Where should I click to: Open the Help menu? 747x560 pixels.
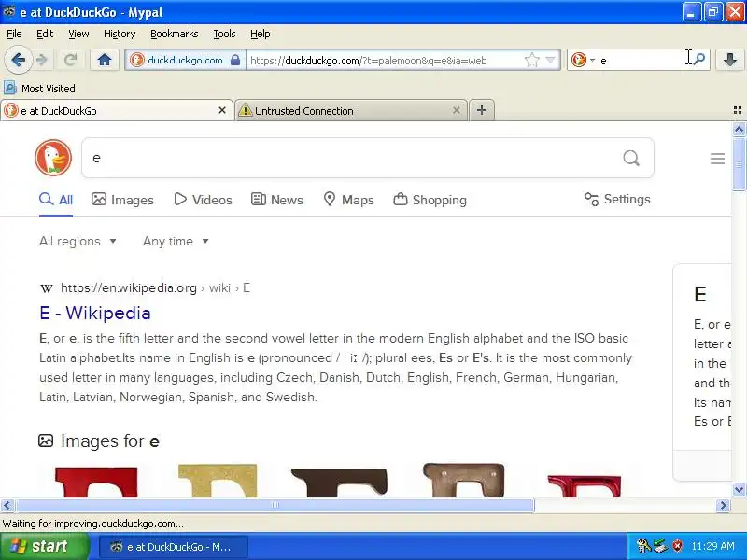coord(261,34)
